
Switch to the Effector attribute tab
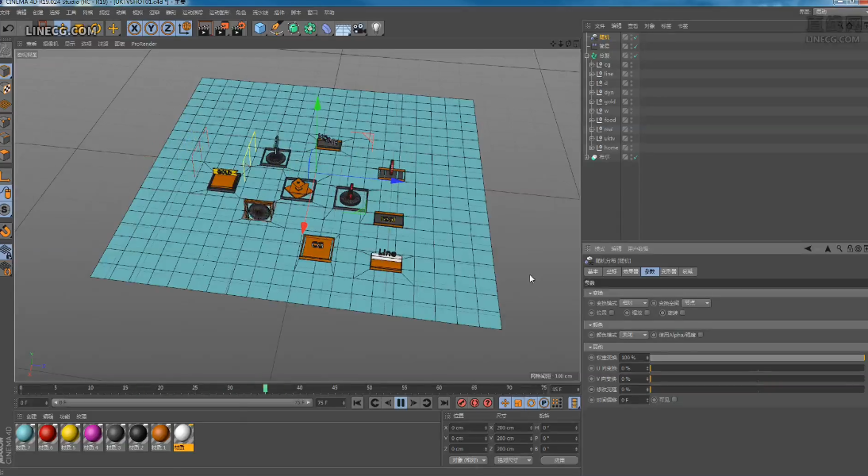631,272
